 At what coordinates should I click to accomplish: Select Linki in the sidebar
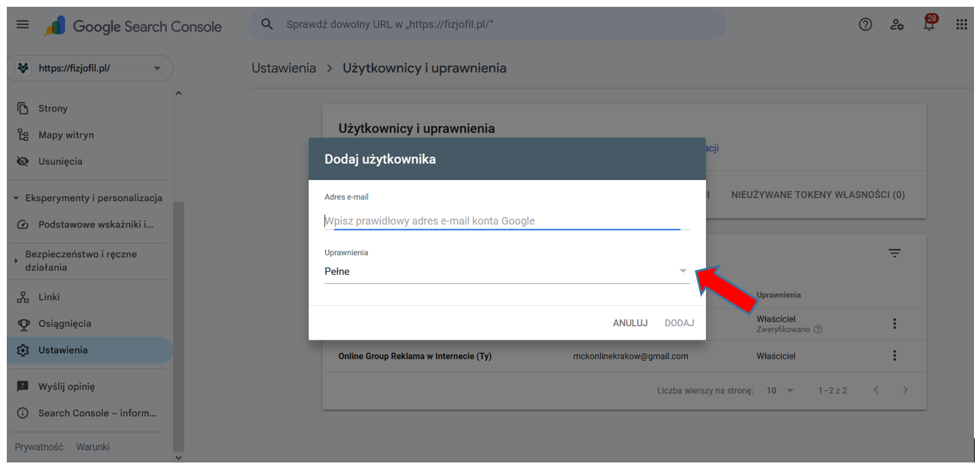point(49,297)
